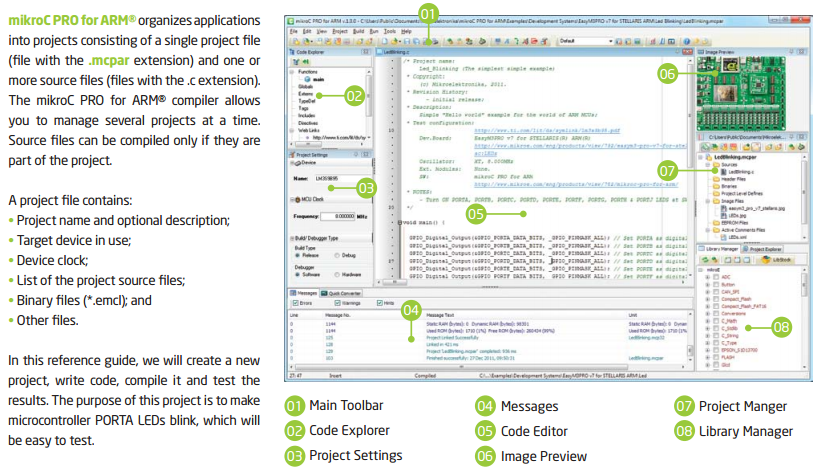Click the New File icon in main toolbar
Screen dimensions: 818x472
tap(384, 41)
